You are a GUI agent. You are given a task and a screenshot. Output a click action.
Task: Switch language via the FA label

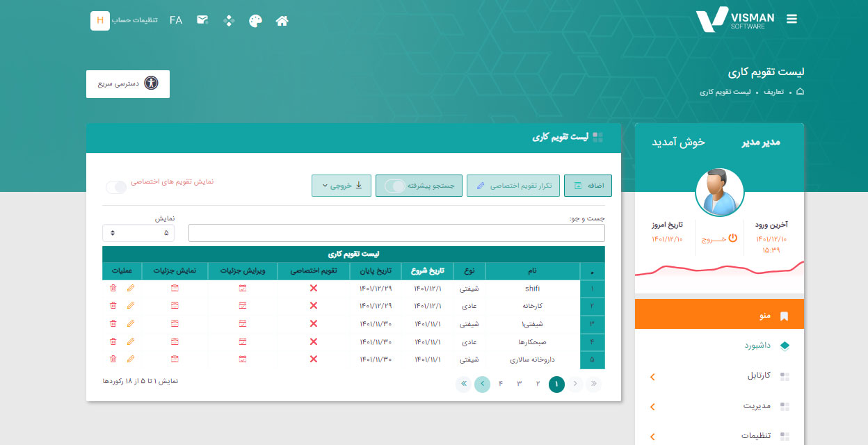pos(176,20)
